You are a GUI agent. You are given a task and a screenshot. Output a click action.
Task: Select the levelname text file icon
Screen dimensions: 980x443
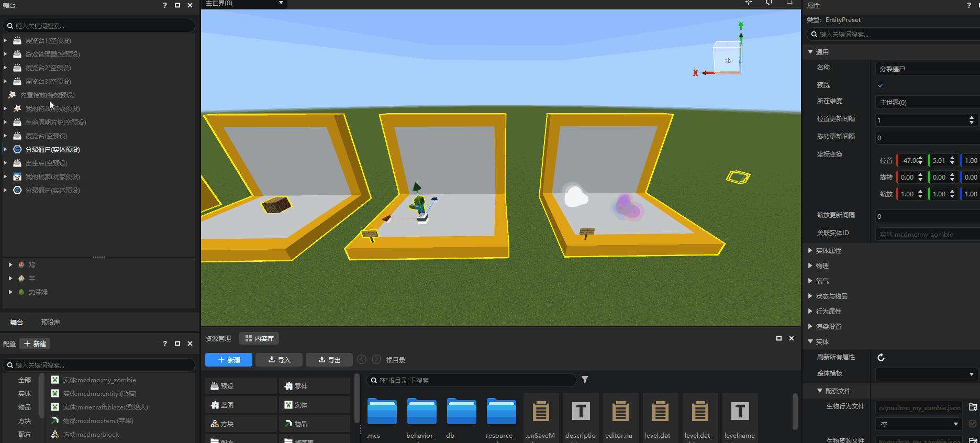[740, 412]
